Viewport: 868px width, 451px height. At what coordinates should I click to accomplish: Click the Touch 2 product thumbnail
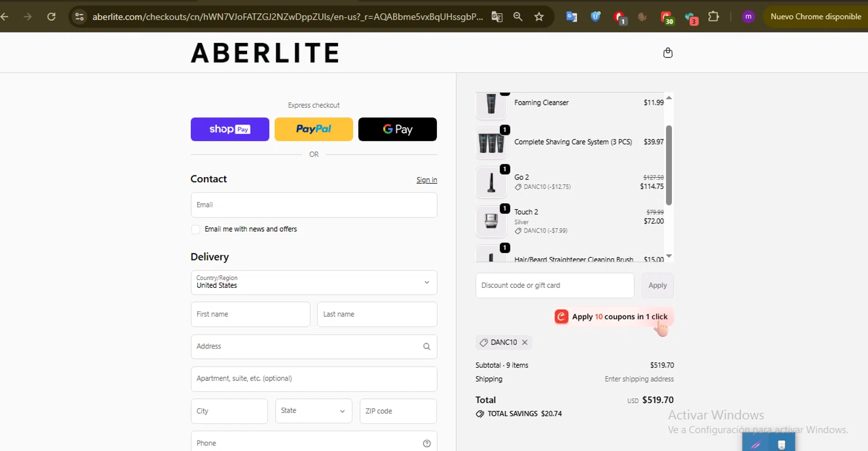491,221
